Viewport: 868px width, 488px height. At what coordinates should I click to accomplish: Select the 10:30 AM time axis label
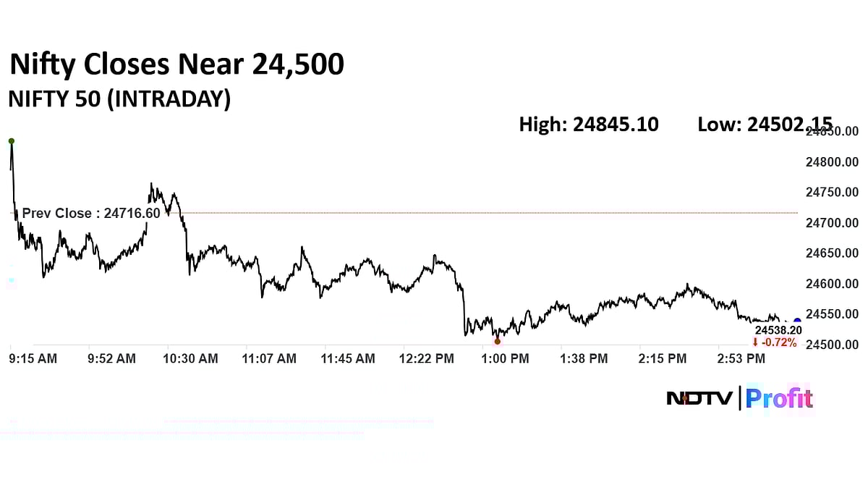(190, 358)
